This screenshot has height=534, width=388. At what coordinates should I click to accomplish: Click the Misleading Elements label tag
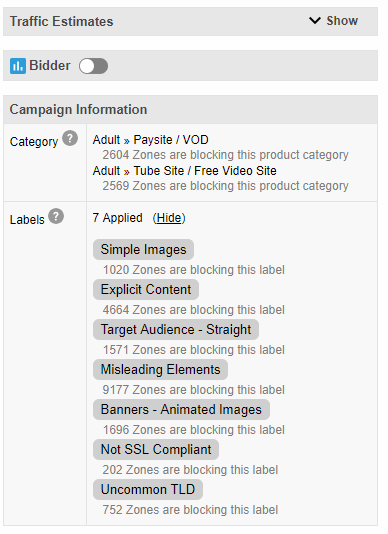point(160,370)
